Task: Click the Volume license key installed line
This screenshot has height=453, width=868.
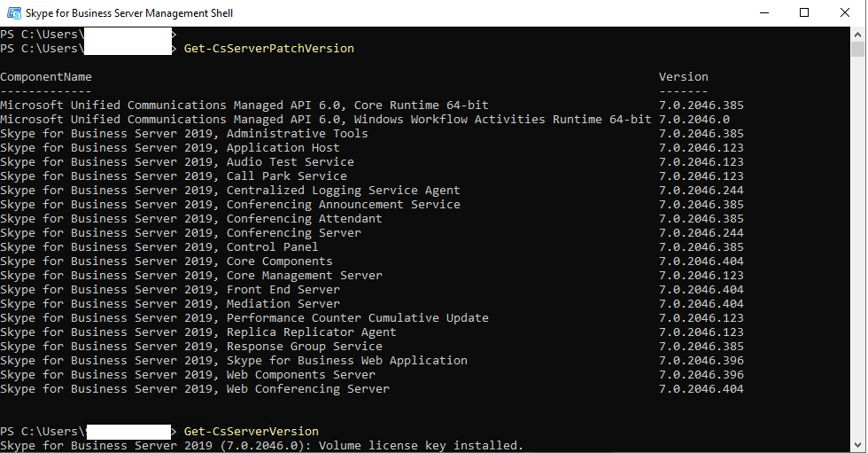Action: [x=262, y=446]
